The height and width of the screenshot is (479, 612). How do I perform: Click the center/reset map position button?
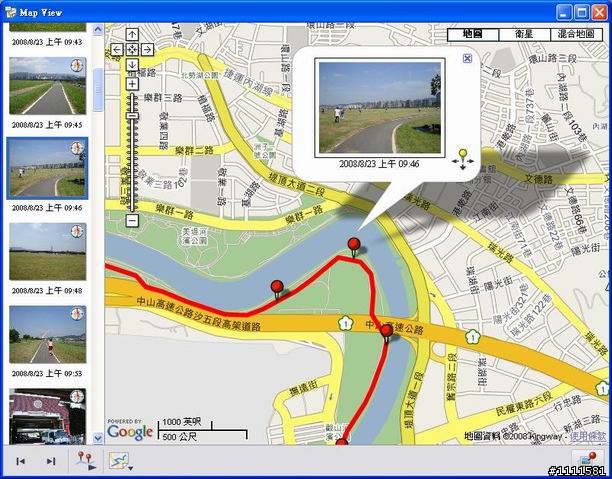(x=132, y=49)
